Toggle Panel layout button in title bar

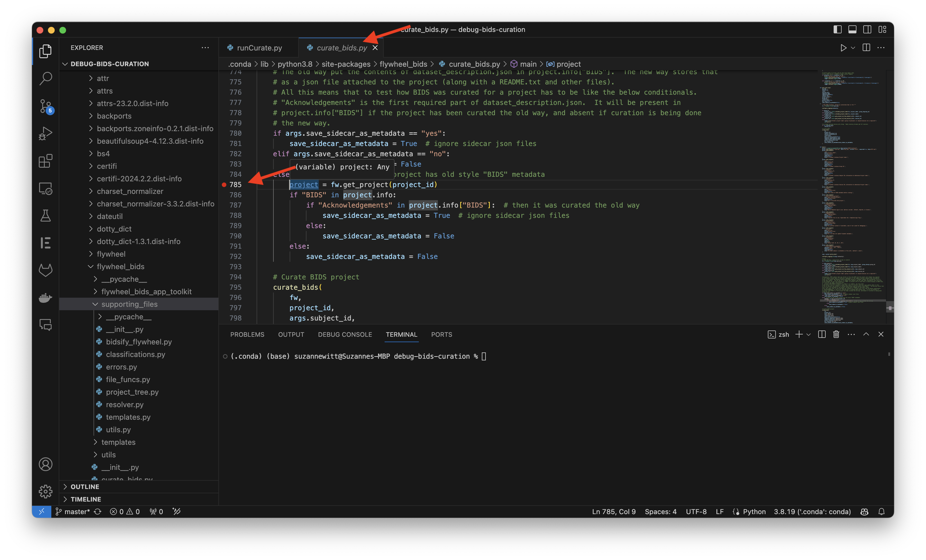point(852,29)
